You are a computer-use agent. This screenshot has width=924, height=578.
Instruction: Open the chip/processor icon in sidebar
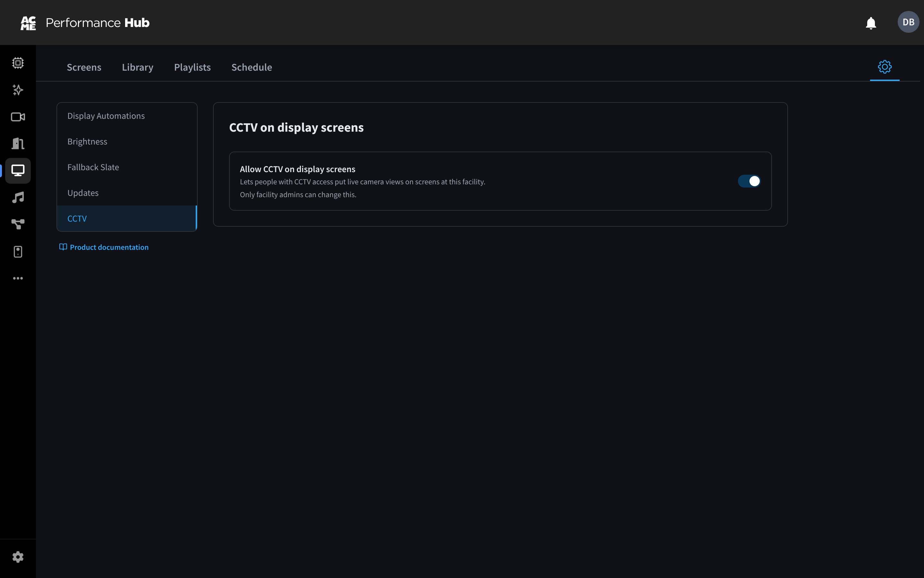coord(18,63)
